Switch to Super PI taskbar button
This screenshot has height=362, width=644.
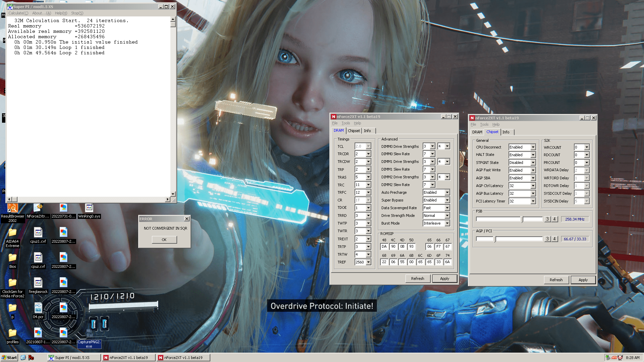pos(74,358)
